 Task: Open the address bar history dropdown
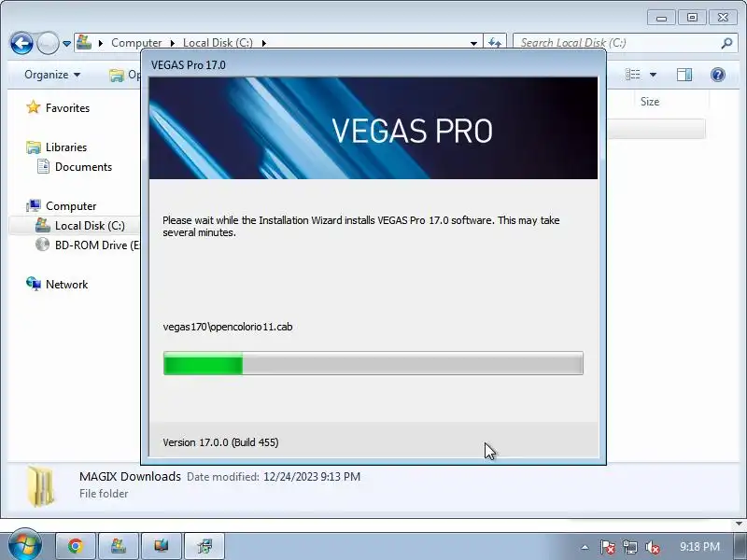tap(473, 43)
